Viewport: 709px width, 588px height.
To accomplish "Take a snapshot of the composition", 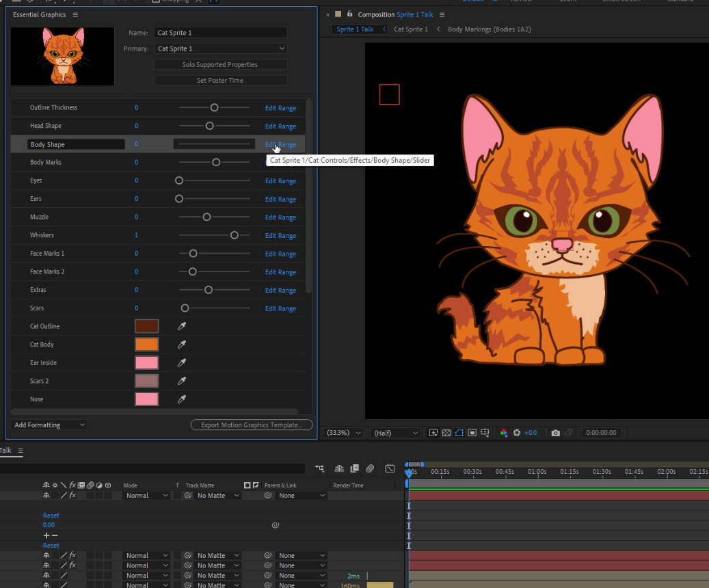I will point(556,433).
